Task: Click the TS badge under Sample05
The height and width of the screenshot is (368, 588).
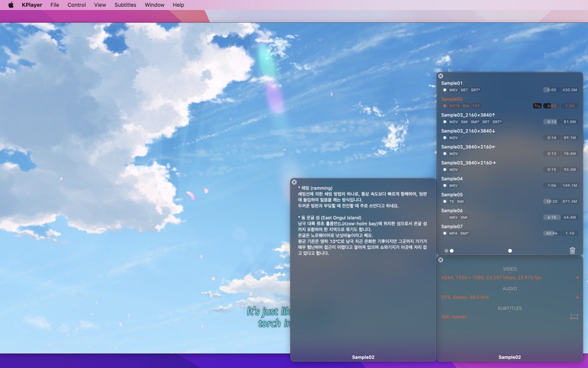Action: pos(451,201)
